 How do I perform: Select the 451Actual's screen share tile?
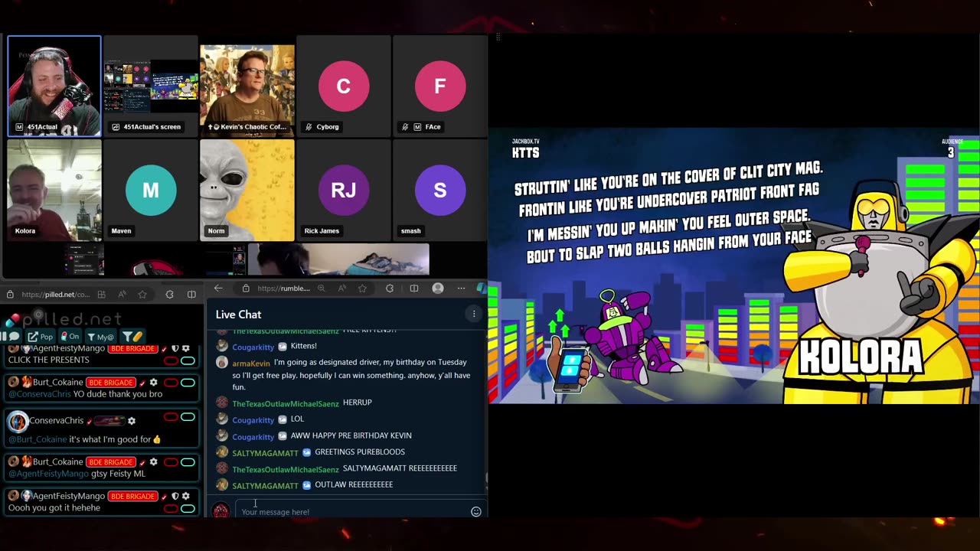pyautogui.click(x=151, y=86)
